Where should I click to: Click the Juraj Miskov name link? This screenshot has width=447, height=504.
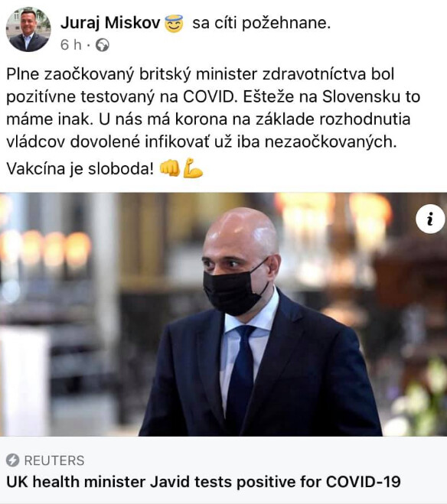tap(110, 23)
